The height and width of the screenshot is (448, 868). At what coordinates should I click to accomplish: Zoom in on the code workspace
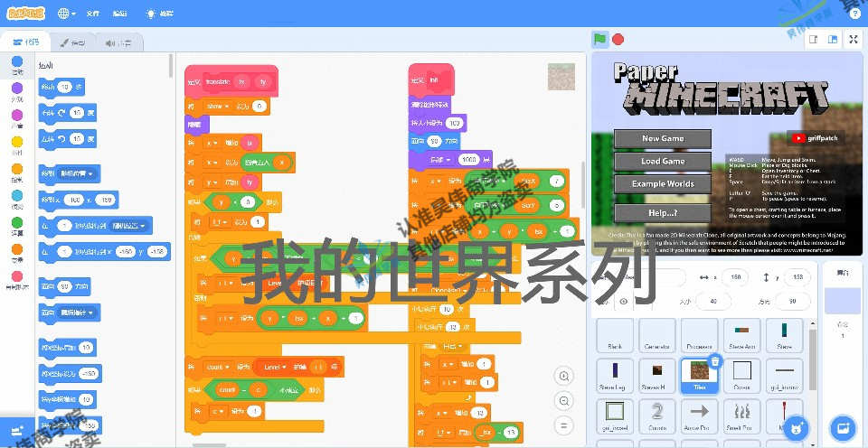pyautogui.click(x=564, y=376)
